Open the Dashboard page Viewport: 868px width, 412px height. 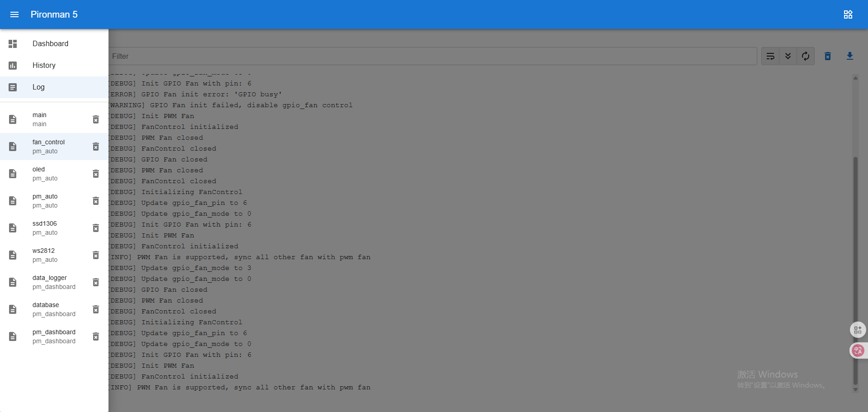54,44
